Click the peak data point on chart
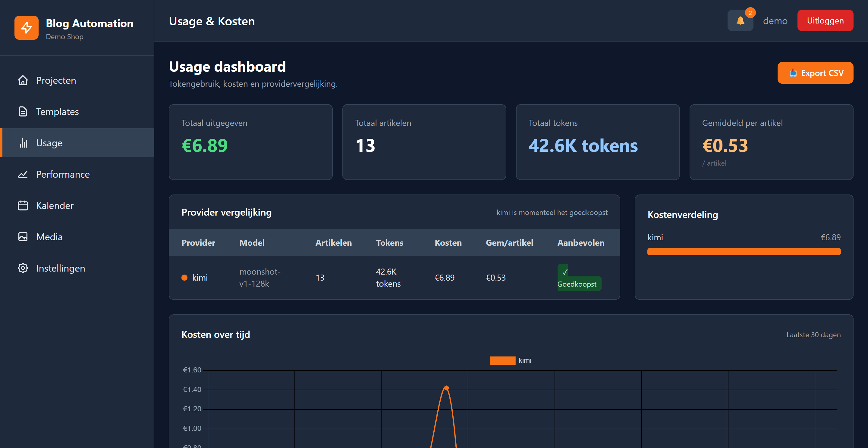The height and width of the screenshot is (448, 868). click(446, 388)
